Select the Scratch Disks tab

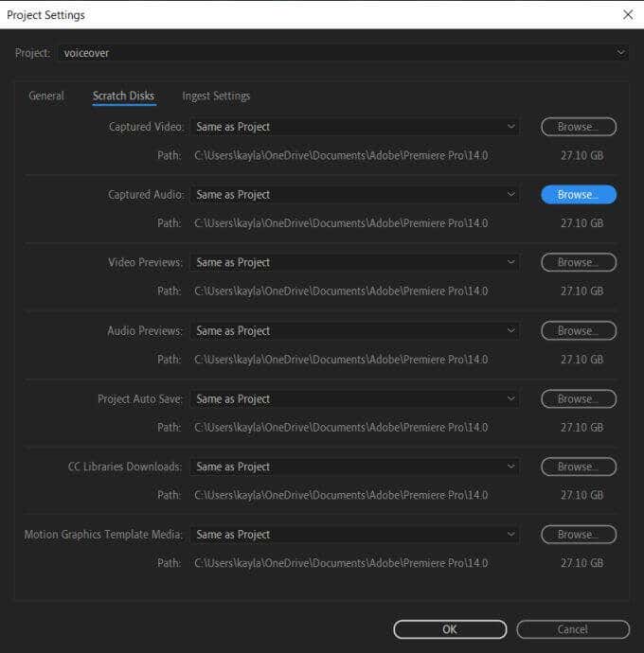[124, 97]
